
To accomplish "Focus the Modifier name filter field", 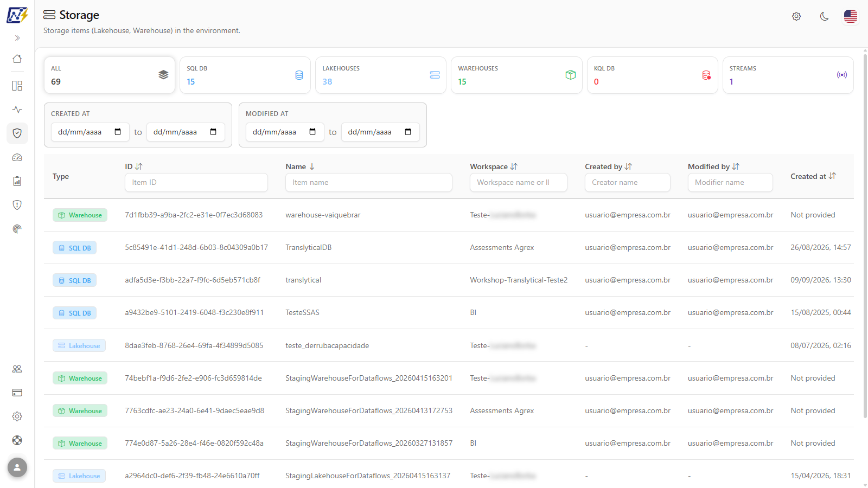I will click(x=730, y=182).
